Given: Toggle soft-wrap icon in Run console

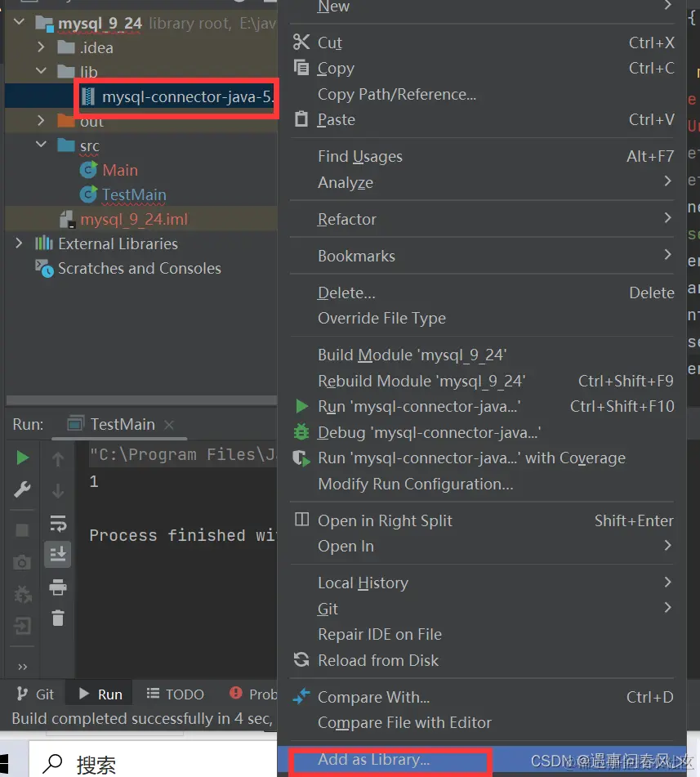Looking at the screenshot, I should pyautogui.click(x=58, y=523).
